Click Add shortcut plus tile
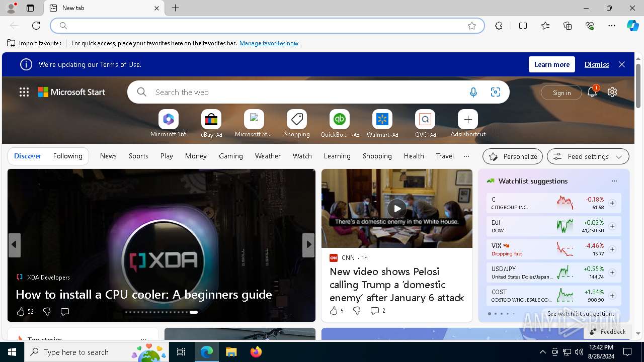The width and height of the screenshot is (644, 362). coord(468,124)
